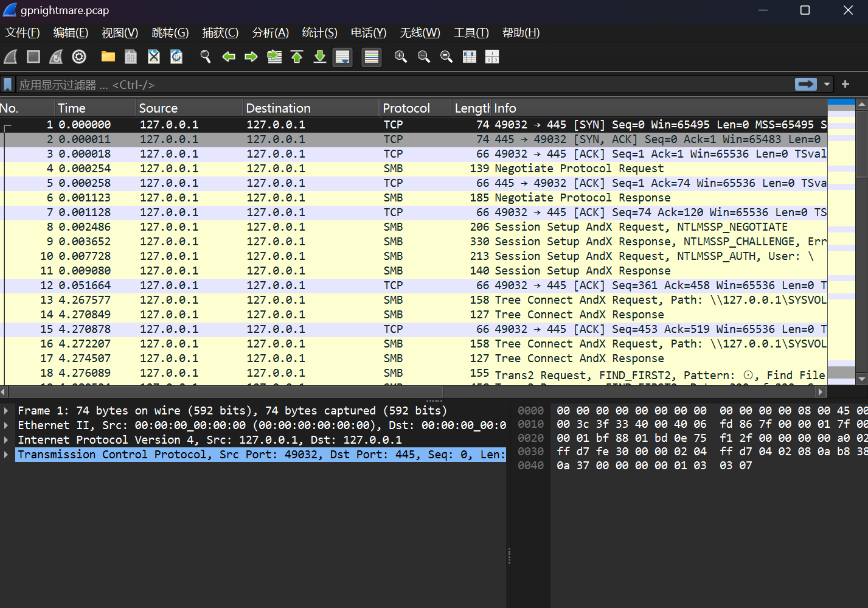The width and height of the screenshot is (868, 608).
Task: Jump to the first packet (up arrow)
Action: click(x=297, y=57)
